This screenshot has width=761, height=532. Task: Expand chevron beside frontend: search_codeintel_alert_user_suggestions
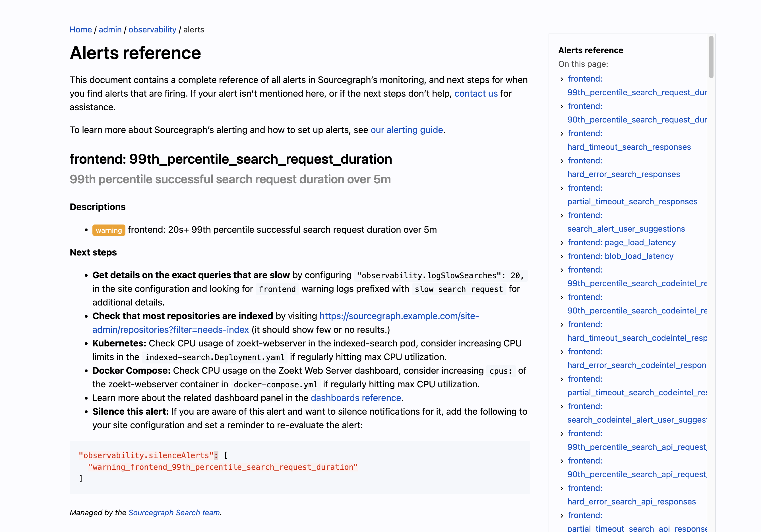point(561,406)
